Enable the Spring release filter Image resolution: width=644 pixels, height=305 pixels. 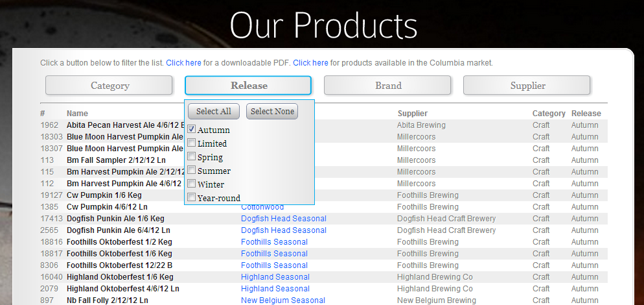[191, 156]
